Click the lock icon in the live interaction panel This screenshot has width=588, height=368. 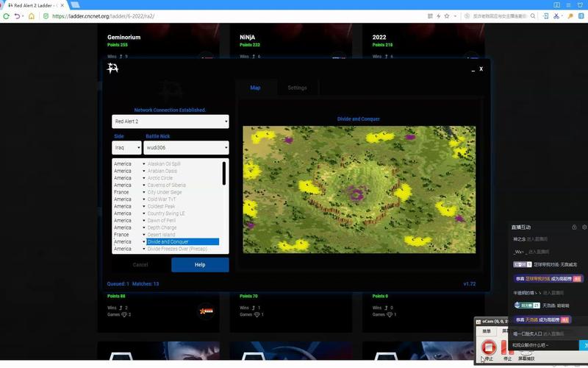[x=574, y=227]
